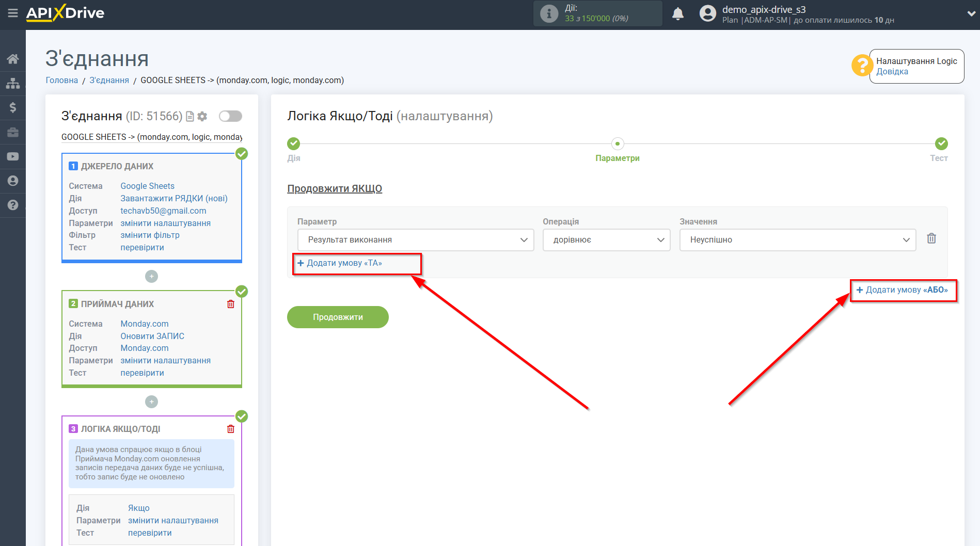Add a «ТА» condition
The width and height of the screenshot is (980, 546).
[340, 263]
